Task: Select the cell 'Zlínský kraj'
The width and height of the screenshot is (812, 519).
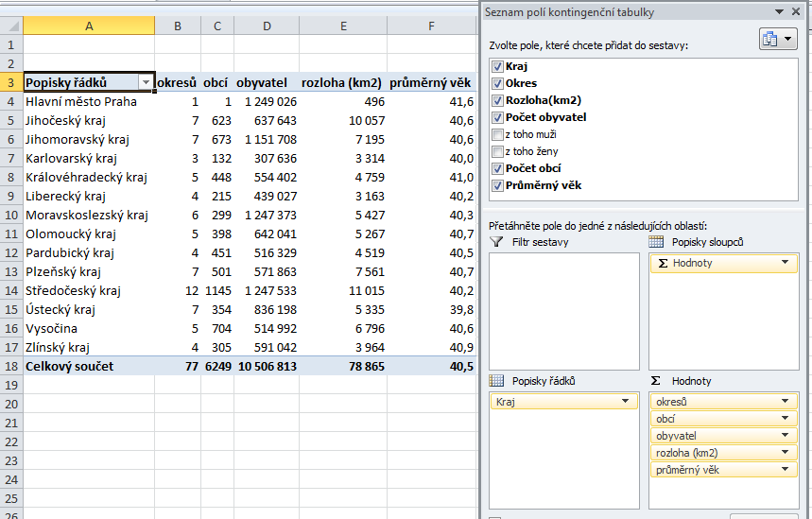Action: pyautogui.click(x=89, y=348)
